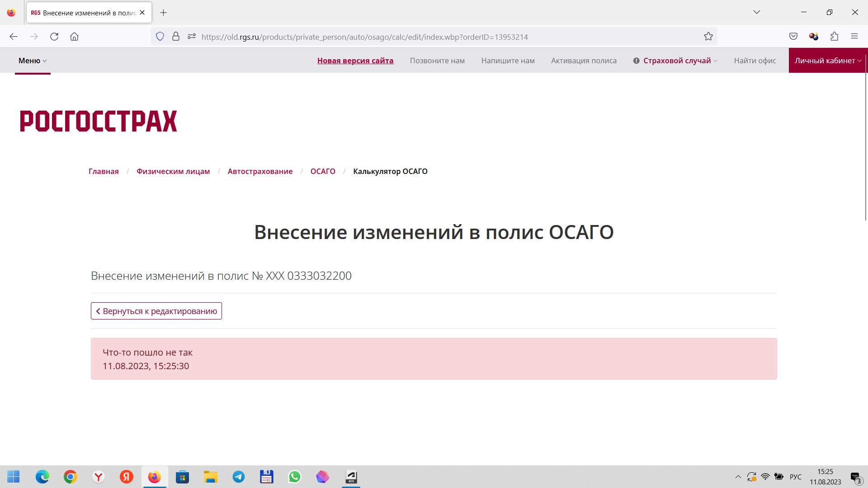This screenshot has width=868, height=488.
Task: Open Microsoft Store from the taskbar
Action: coord(183,477)
